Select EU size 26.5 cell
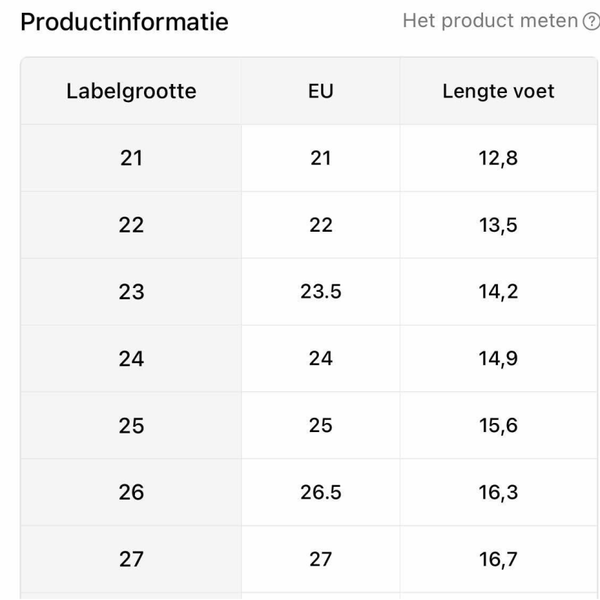The width and height of the screenshot is (600, 600). point(320,492)
